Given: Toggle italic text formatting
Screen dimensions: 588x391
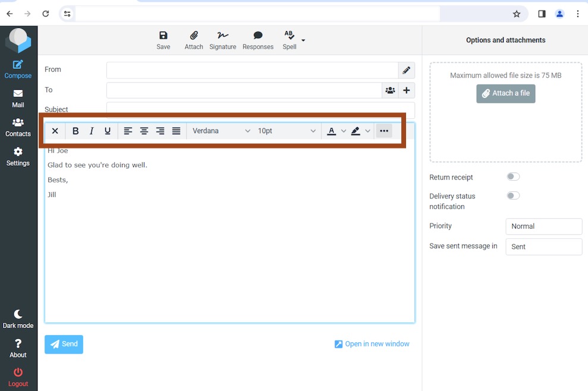Looking at the screenshot, I should 92,131.
